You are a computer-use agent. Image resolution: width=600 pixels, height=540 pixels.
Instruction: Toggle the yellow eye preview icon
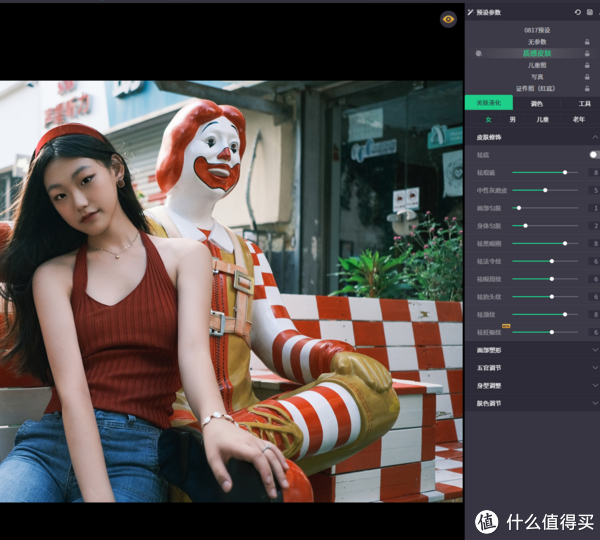click(448, 19)
